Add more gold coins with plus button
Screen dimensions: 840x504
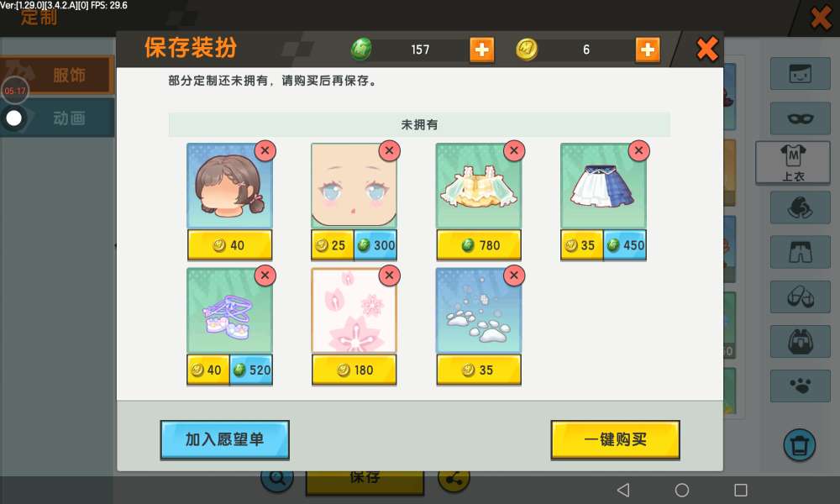(x=647, y=50)
